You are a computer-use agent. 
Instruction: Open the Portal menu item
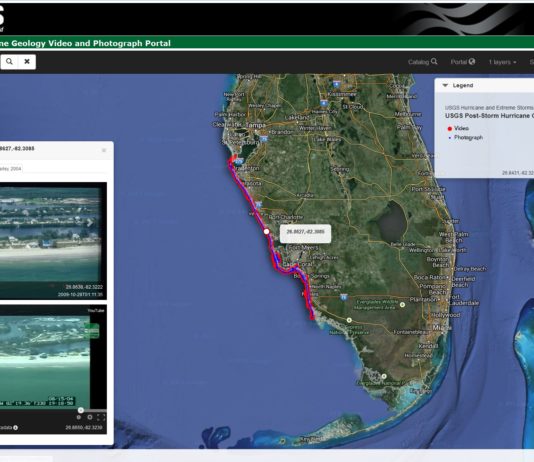pyautogui.click(x=462, y=62)
